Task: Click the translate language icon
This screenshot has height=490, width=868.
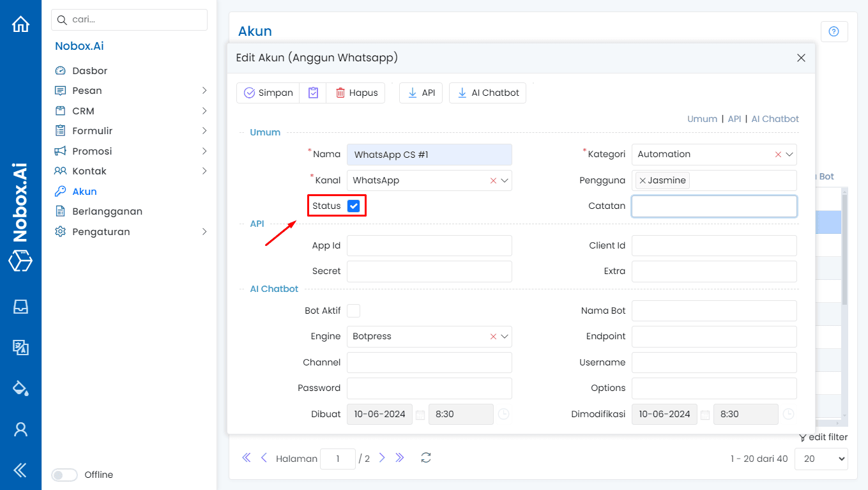Action: [20, 347]
